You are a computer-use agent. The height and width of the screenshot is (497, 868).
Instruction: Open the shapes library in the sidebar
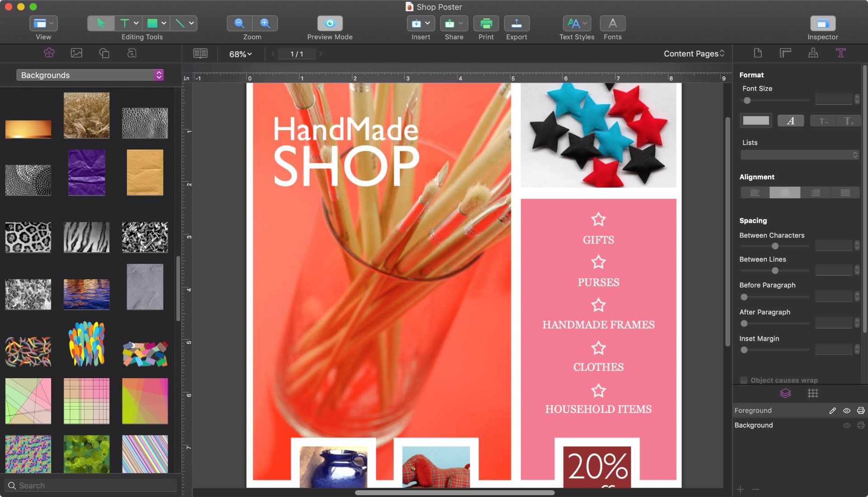(x=104, y=53)
